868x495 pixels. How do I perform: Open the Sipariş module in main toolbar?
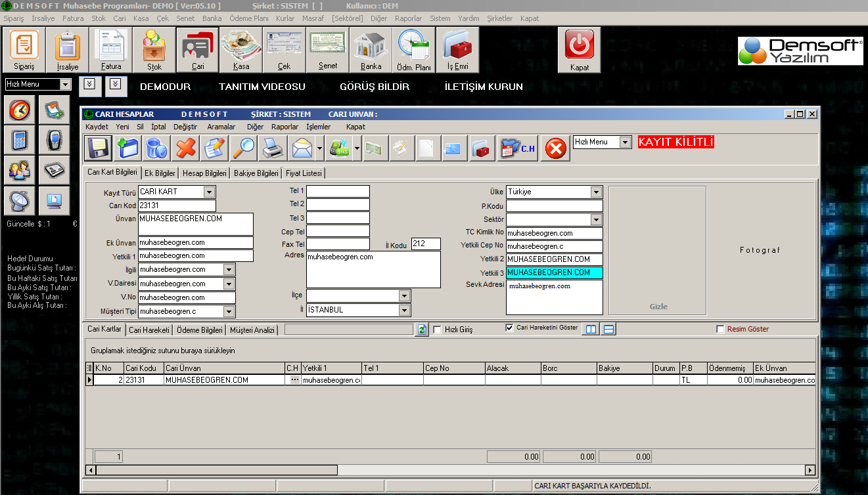pos(24,50)
